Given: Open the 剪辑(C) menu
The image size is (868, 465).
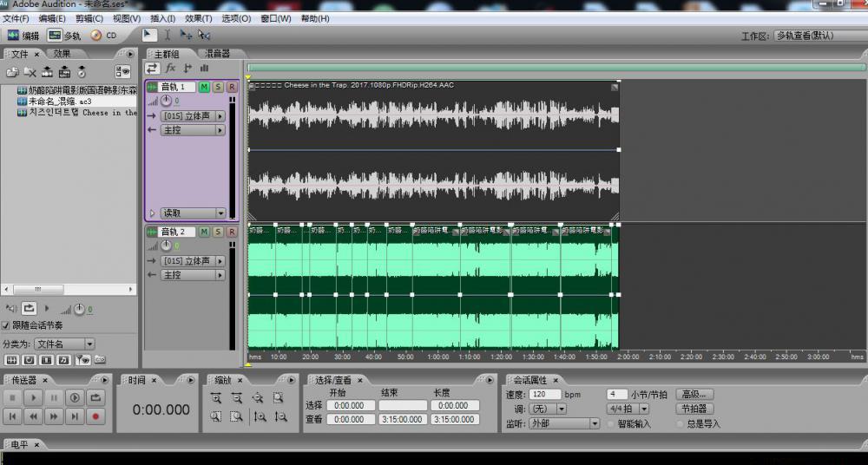Looking at the screenshot, I should (x=89, y=18).
